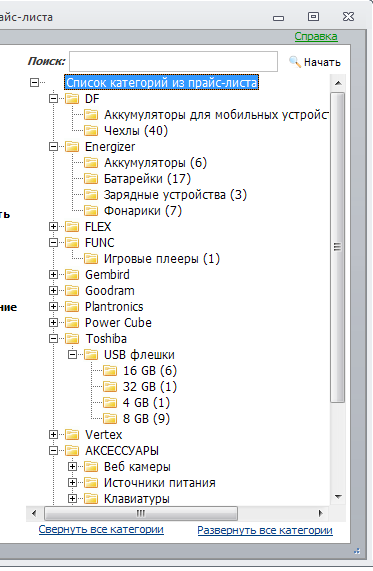Collapse the Toshiba category
Screen dimensions: 373x571
click(53, 339)
